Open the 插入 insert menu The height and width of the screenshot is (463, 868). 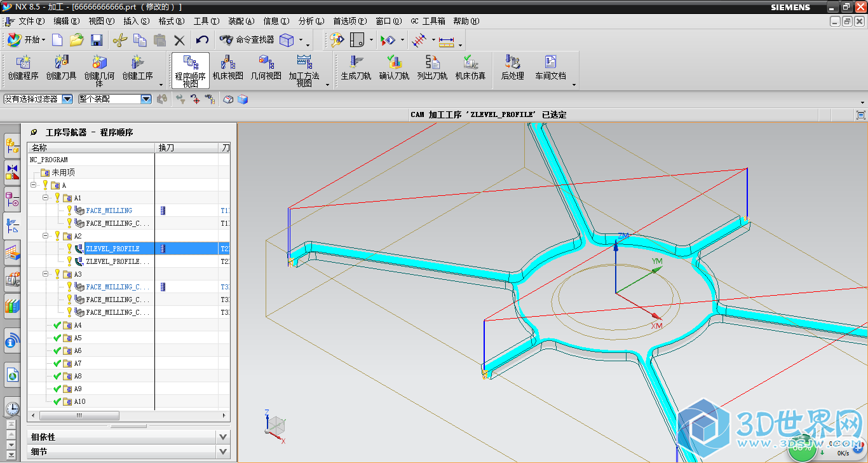pos(137,21)
